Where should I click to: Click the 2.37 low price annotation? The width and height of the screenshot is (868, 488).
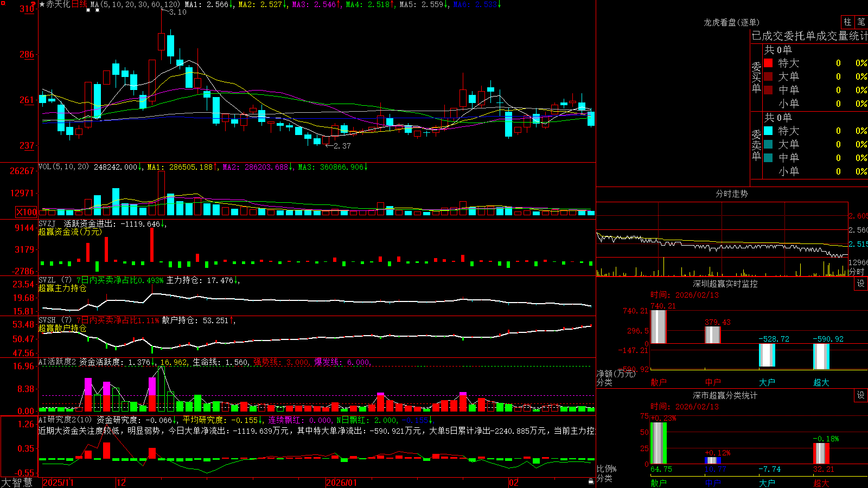342,146
